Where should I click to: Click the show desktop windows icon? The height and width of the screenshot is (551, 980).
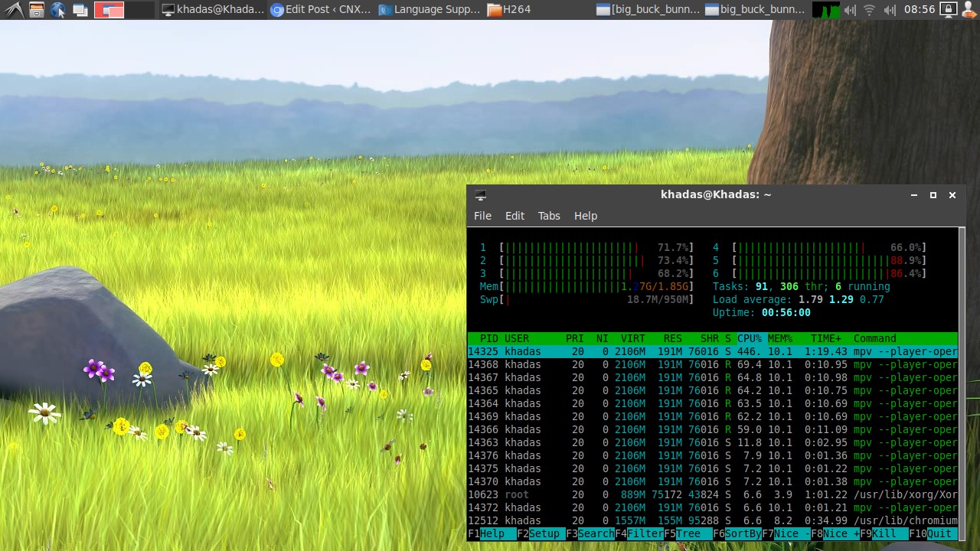(80, 10)
